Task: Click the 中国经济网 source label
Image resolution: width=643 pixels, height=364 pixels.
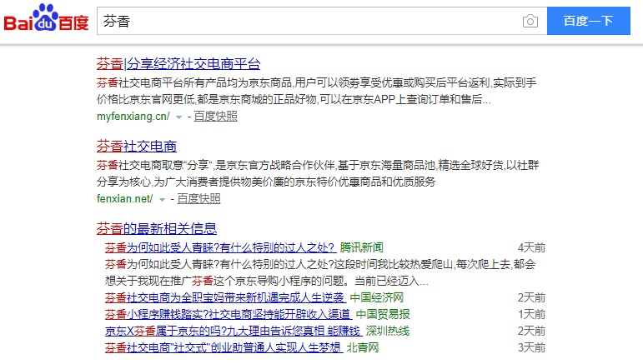Action: [376, 297]
